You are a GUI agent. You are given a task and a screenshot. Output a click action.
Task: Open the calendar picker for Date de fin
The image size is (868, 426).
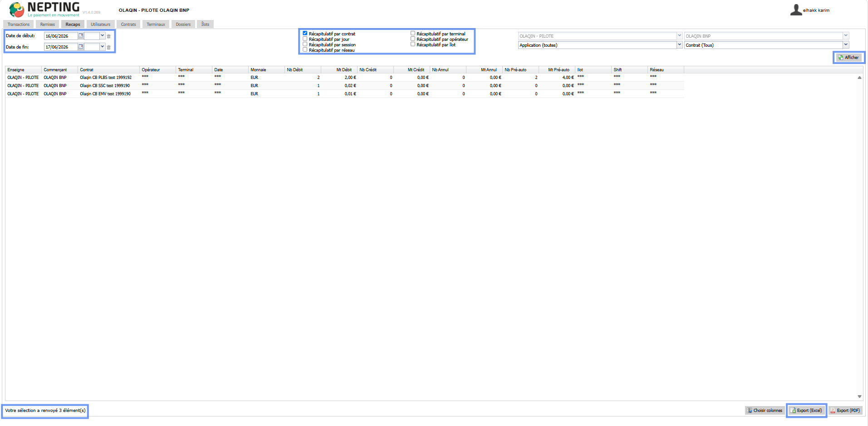tap(81, 47)
